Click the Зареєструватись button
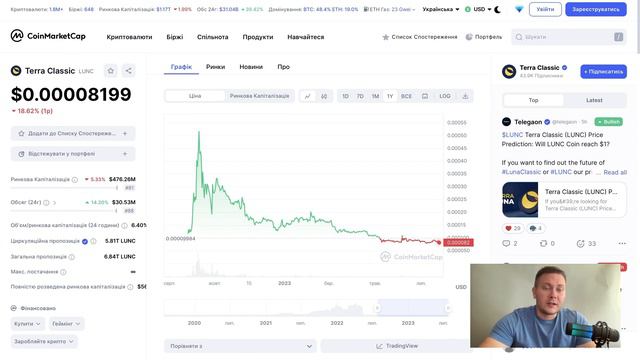Screen dimensions: 640x360 tap(596, 9)
